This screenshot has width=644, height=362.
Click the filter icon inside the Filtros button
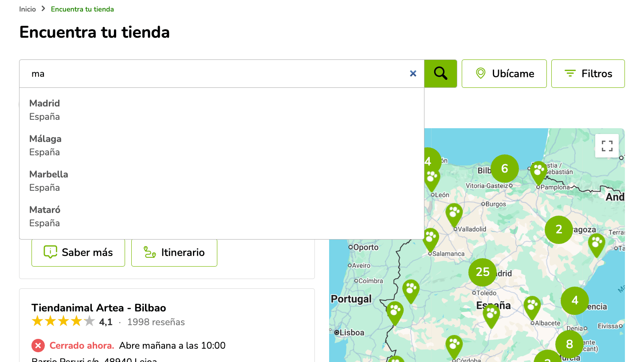tap(569, 73)
